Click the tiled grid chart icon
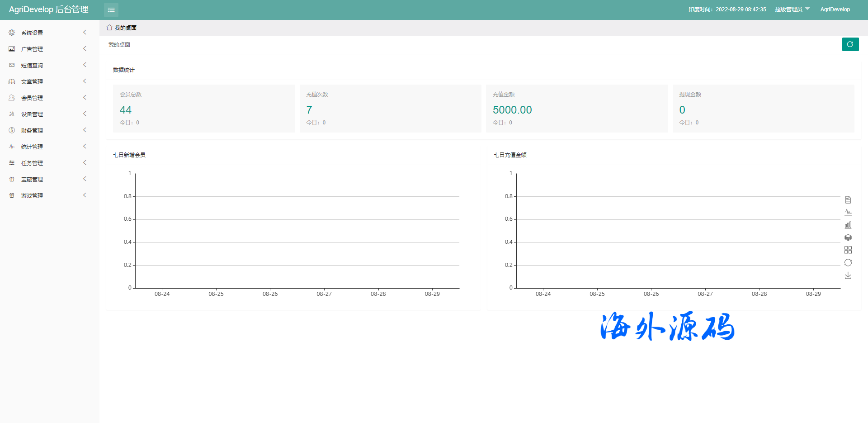The image size is (868, 423). (848, 250)
